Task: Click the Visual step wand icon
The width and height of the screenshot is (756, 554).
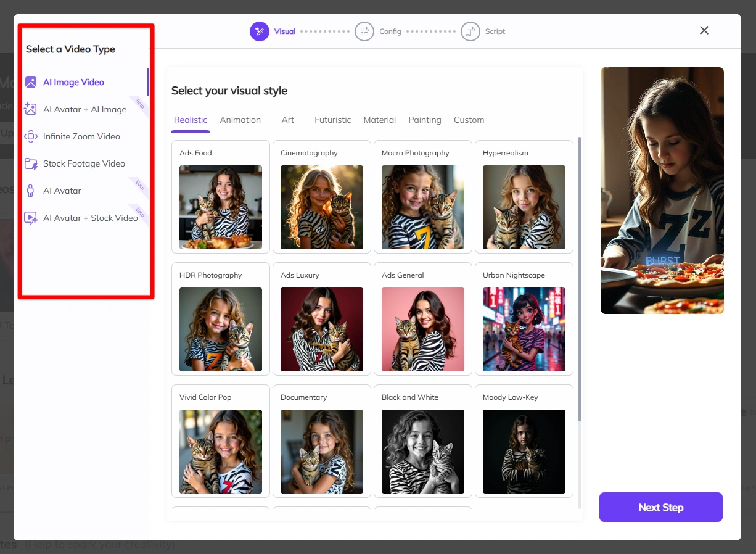Action: tap(260, 31)
